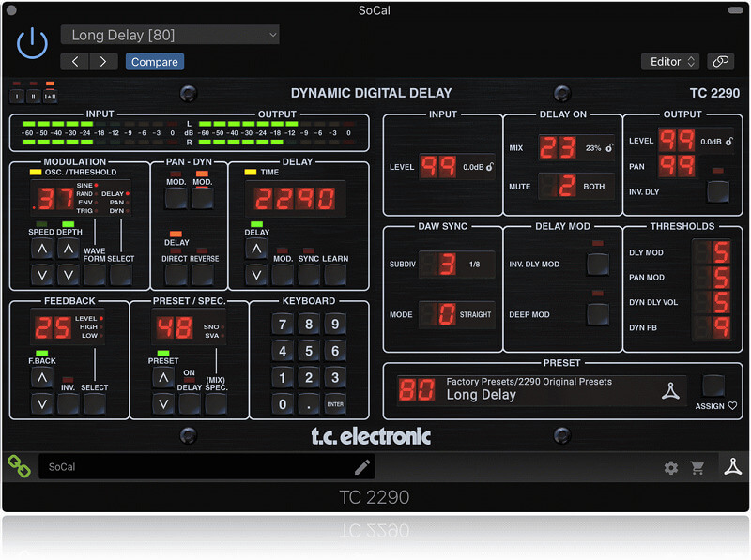Image resolution: width=751 pixels, height=560 pixels.
Task: Click the Compare button
Action: point(155,62)
